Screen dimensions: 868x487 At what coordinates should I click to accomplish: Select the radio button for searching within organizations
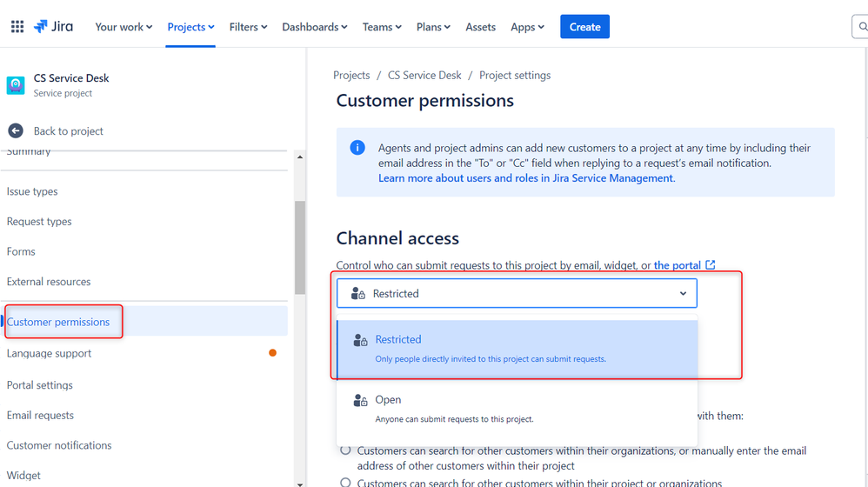pyautogui.click(x=345, y=450)
